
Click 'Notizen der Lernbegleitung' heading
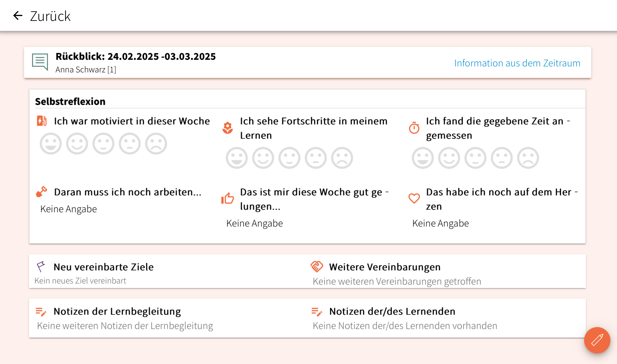117,312
